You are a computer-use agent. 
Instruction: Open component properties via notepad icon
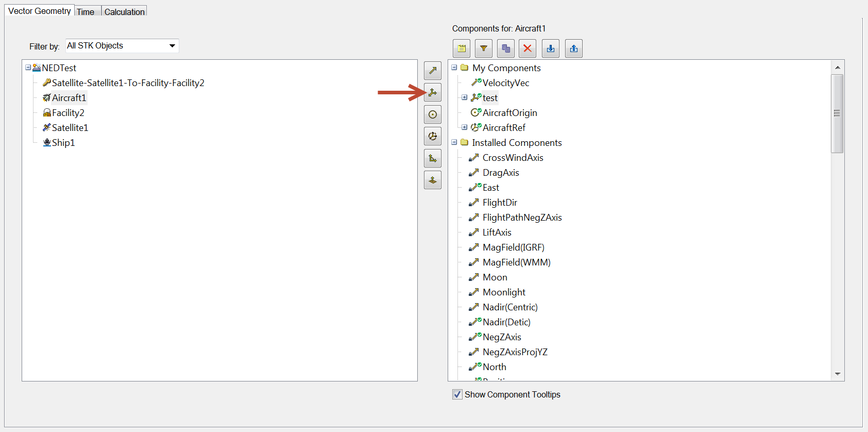point(462,48)
